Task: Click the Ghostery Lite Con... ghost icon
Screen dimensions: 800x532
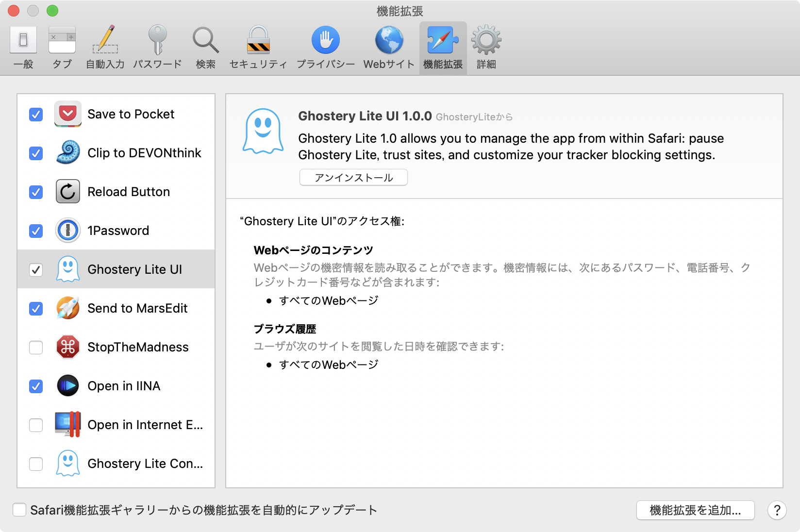Action: (68, 464)
